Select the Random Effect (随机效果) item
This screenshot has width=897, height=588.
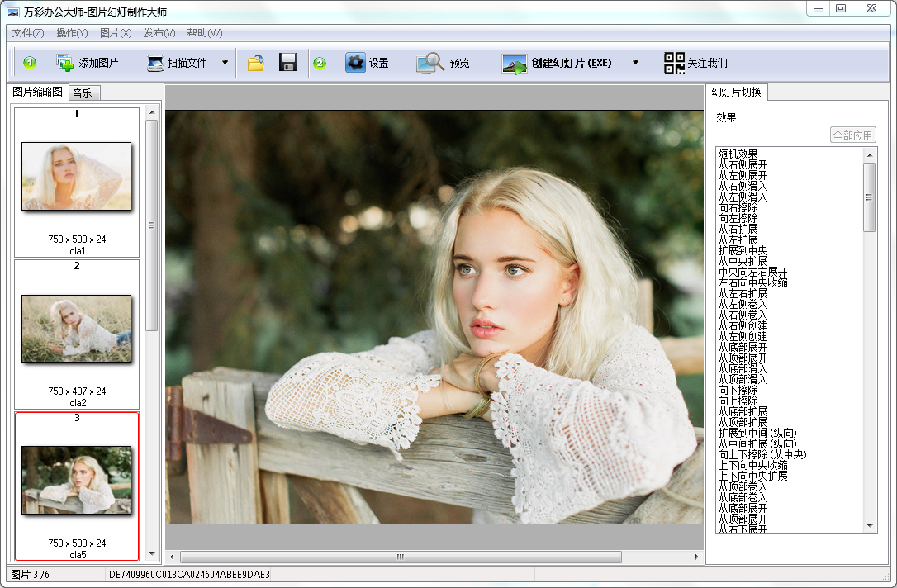738,154
